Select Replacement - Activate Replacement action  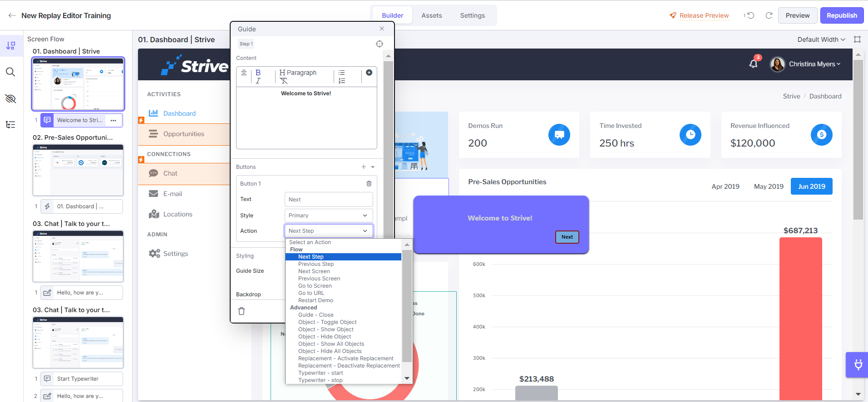pos(346,358)
